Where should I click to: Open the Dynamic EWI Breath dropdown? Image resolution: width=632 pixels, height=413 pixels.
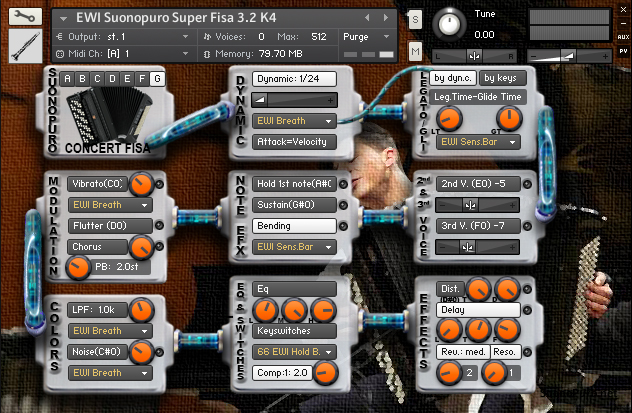coord(294,121)
